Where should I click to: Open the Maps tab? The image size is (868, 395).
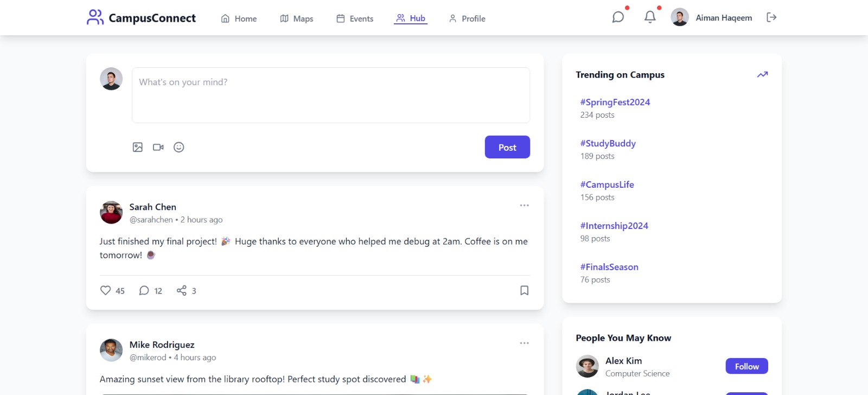click(x=296, y=18)
